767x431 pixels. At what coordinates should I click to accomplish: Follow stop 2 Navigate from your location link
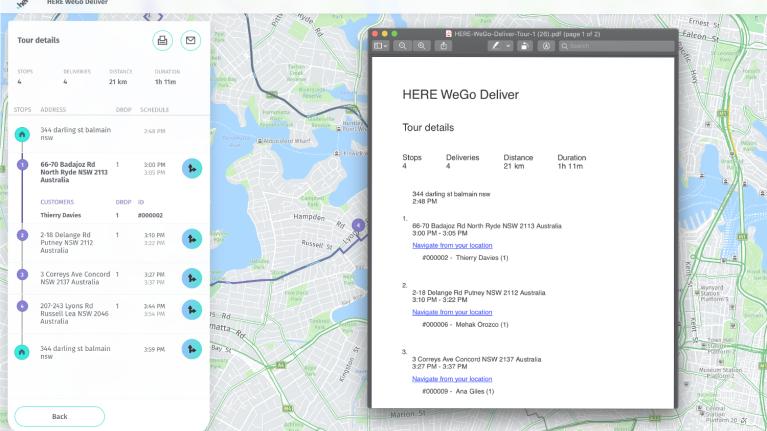click(452, 312)
